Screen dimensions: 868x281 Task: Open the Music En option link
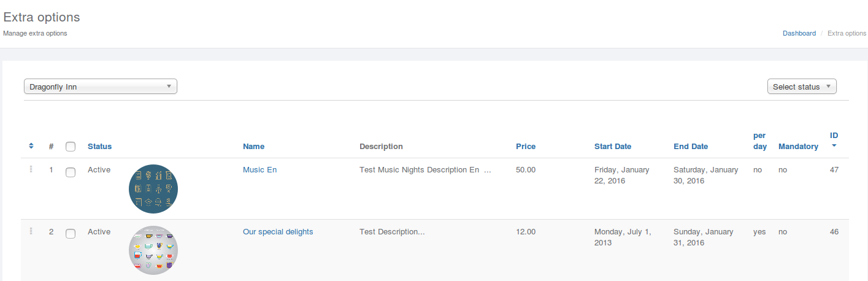[x=260, y=169]
